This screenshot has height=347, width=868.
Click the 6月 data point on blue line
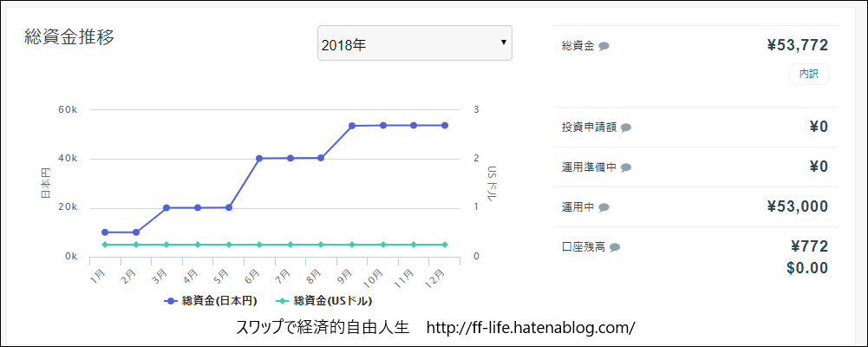pyautogui.click(x=259, y=158)
